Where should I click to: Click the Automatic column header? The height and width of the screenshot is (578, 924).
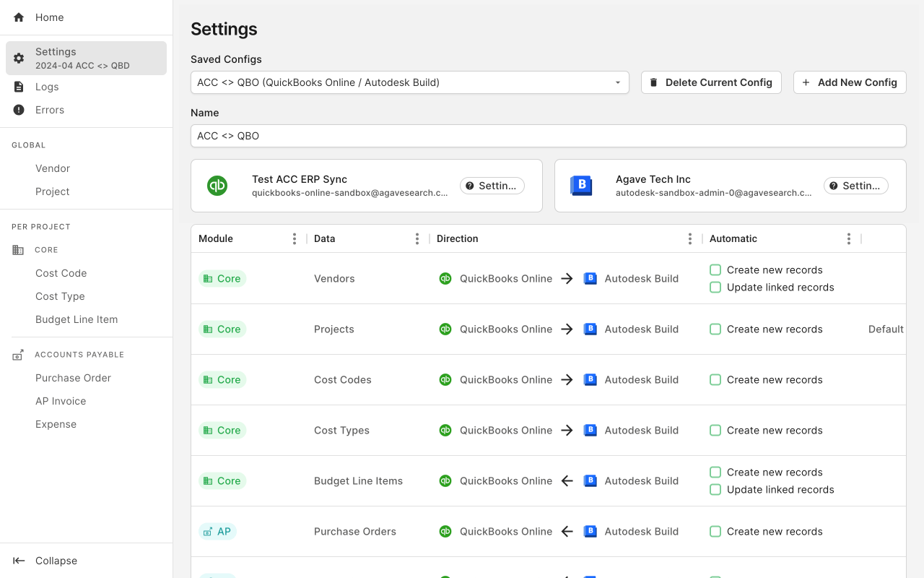[x=733, y=238]
